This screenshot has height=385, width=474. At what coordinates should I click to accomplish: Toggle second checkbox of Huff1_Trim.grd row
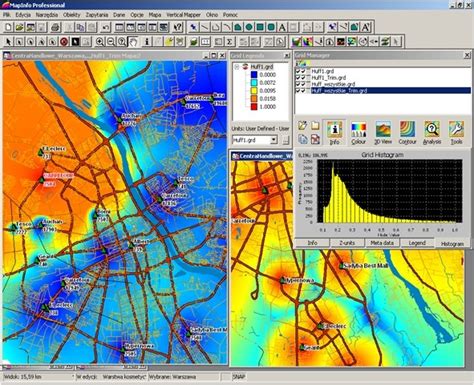[x=303, y=77]
